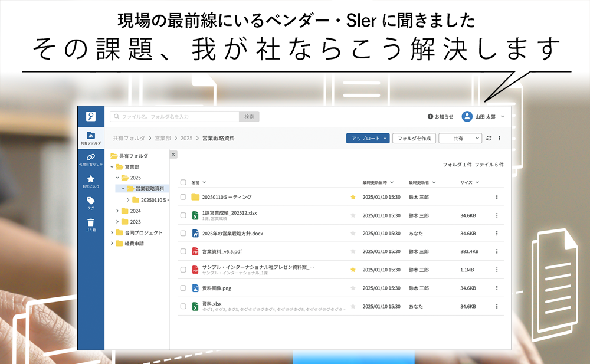Star the 資料画像.png file

pos(353,288)
